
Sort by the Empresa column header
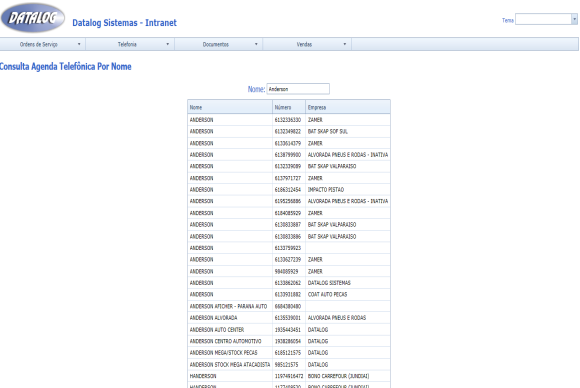[348, 107]
